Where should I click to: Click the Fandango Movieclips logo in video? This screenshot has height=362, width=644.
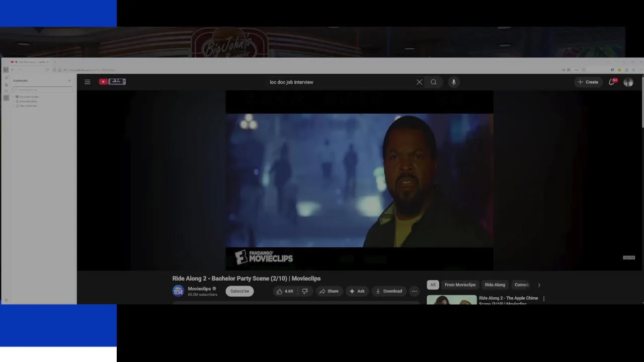point(264,257)
